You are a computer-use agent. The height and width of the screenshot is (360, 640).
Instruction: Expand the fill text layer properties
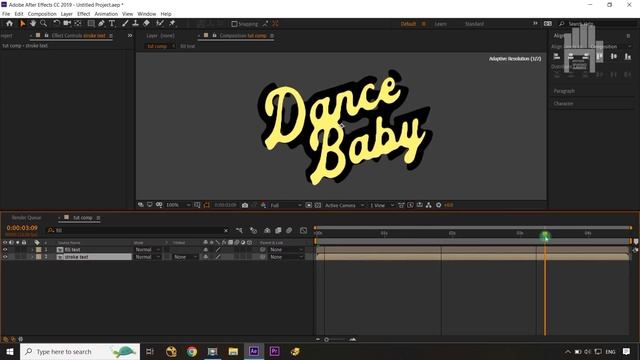[32, 249]
